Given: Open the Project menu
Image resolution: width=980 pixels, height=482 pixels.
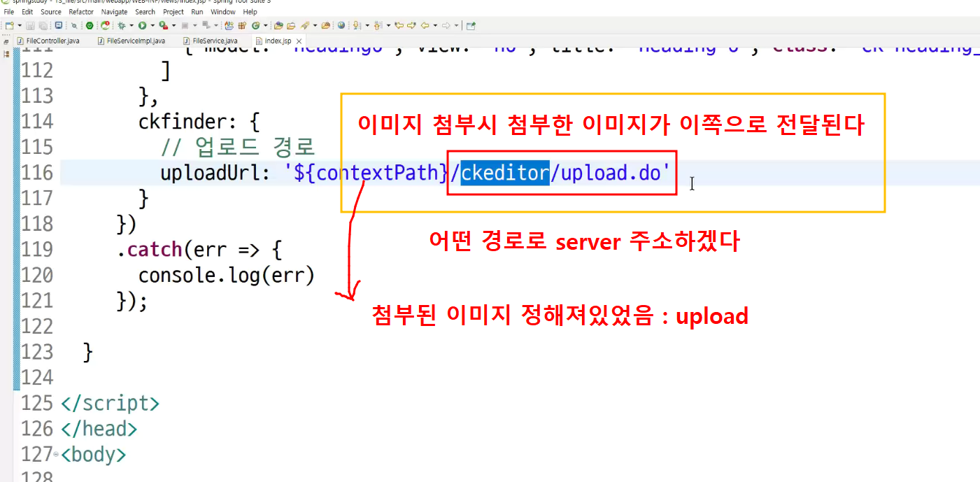Looking at the screenshot, I should tap(173, 12).
